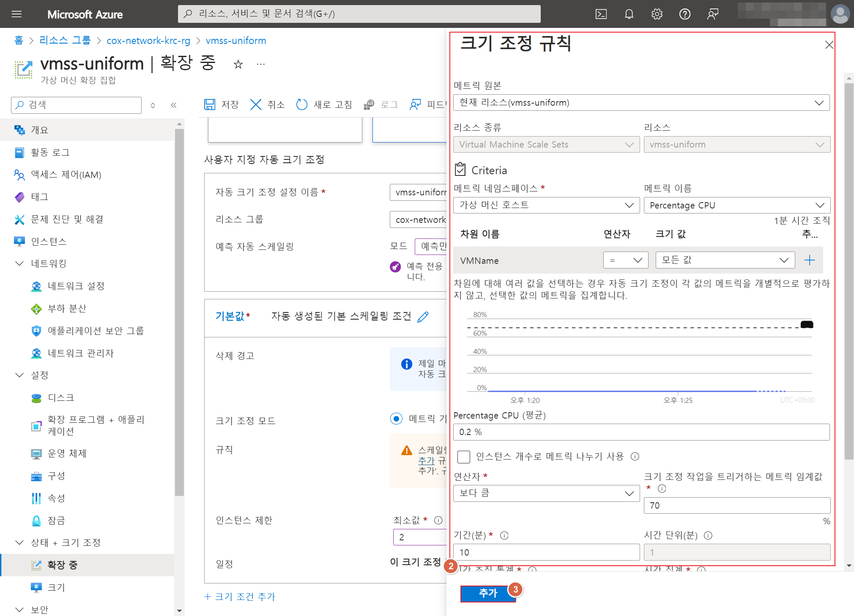Image resolution: width=854 pixels, height=616 pixels.
Task: Open the VMName dimension operator dropdown
Action: click(x=626, y=260)
